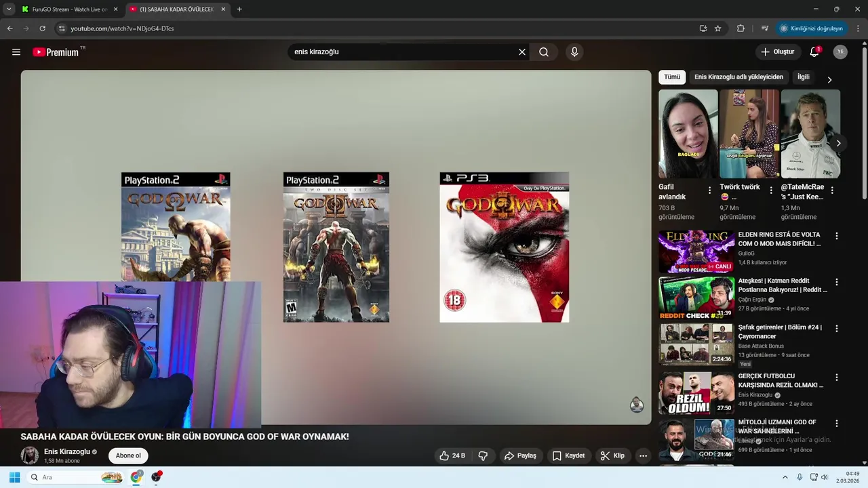Image resolution: width=868 pixels, height=488 pixels.
Task: Open the Enis Kirazoglu channel name link
Action: 67,452
